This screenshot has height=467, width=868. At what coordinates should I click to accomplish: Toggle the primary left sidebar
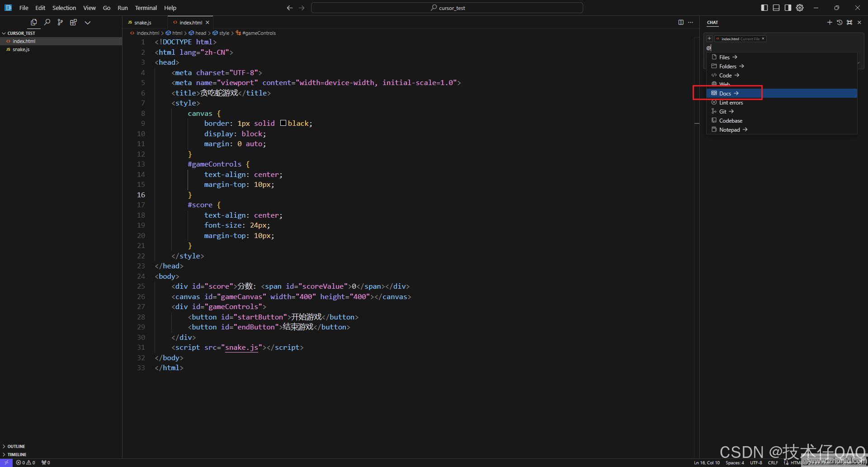coord(764,8)
